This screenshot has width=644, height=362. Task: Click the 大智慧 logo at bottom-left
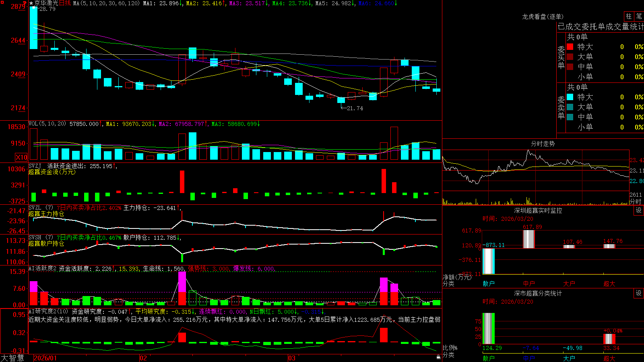[x=12, y=358]
